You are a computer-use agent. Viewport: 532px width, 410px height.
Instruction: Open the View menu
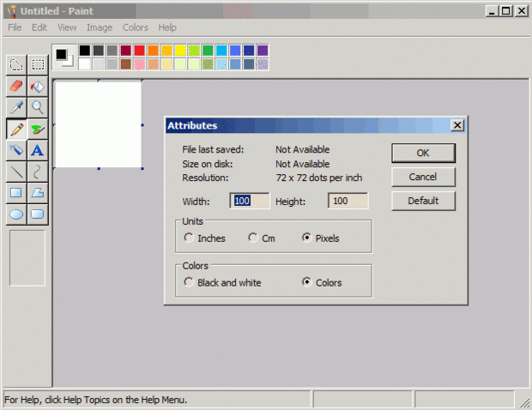click(x=67, y=27)
